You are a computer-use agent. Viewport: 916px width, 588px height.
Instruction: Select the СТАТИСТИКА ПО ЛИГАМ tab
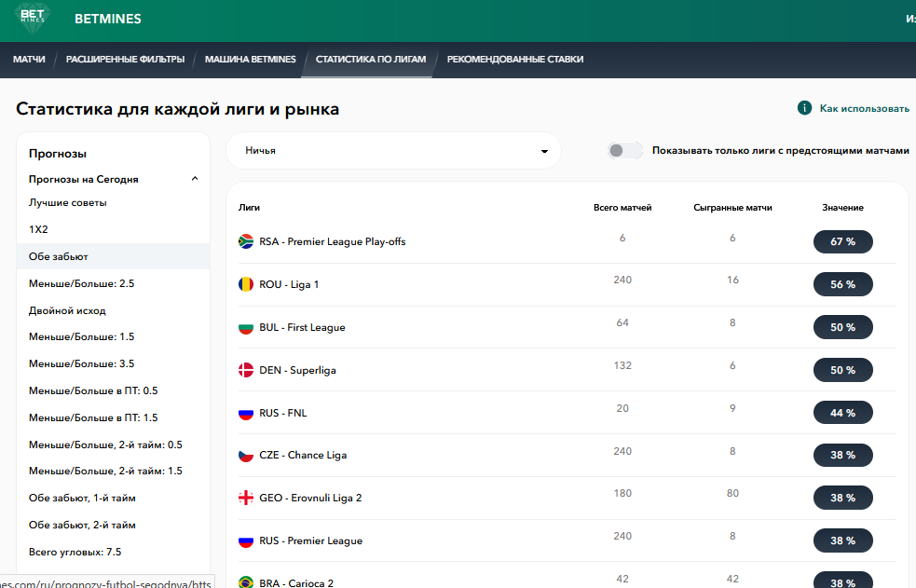point(371,59)
